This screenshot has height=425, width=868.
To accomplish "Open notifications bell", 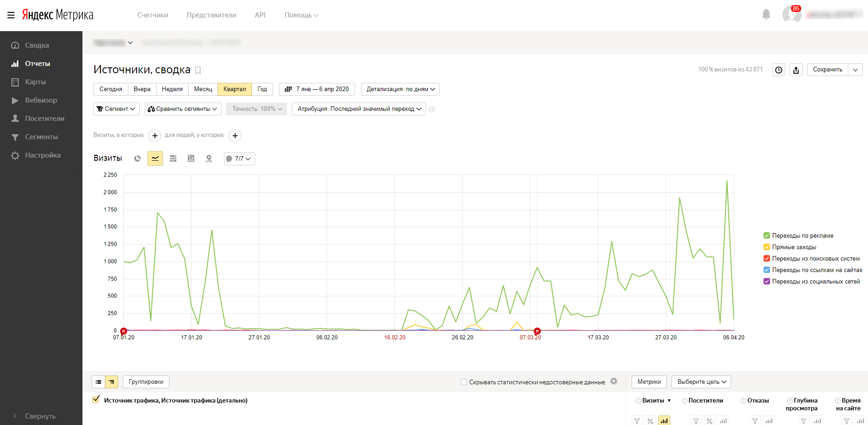I will (766, 15).
